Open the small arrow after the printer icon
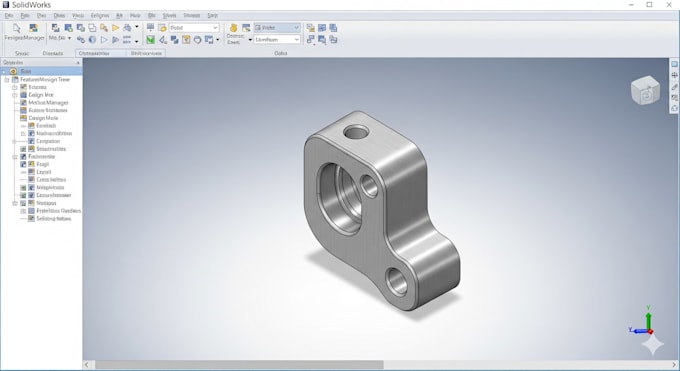This screenshot has width=680, height=371. 137,27
